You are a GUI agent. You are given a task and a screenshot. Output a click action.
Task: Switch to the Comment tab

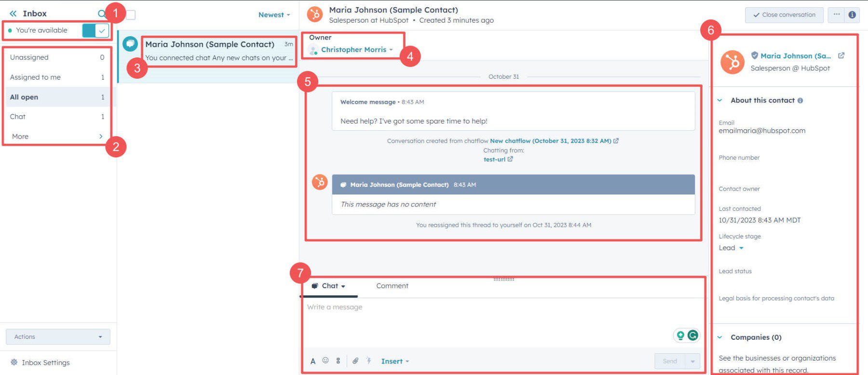click(x=392, y=286)
